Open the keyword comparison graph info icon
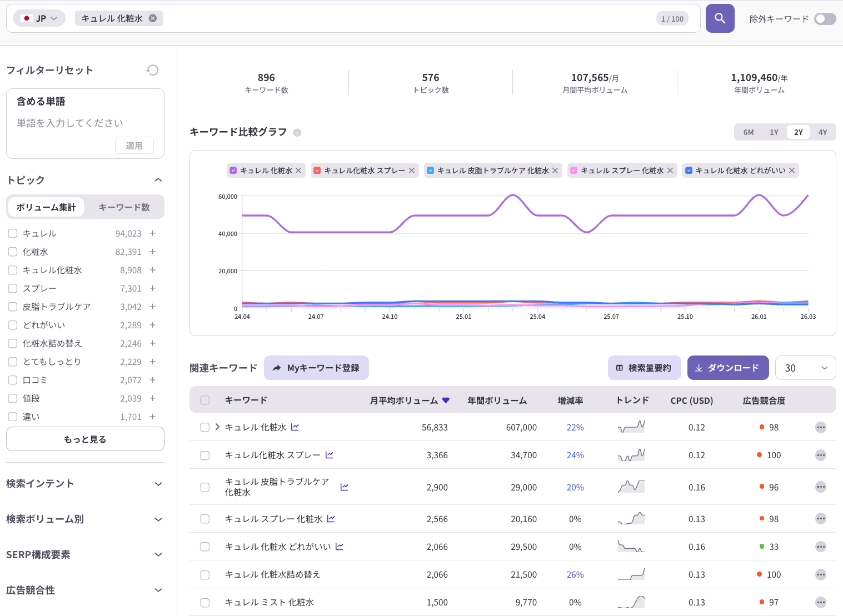Screen dimensions: 843x616 [x=297, y=132]
